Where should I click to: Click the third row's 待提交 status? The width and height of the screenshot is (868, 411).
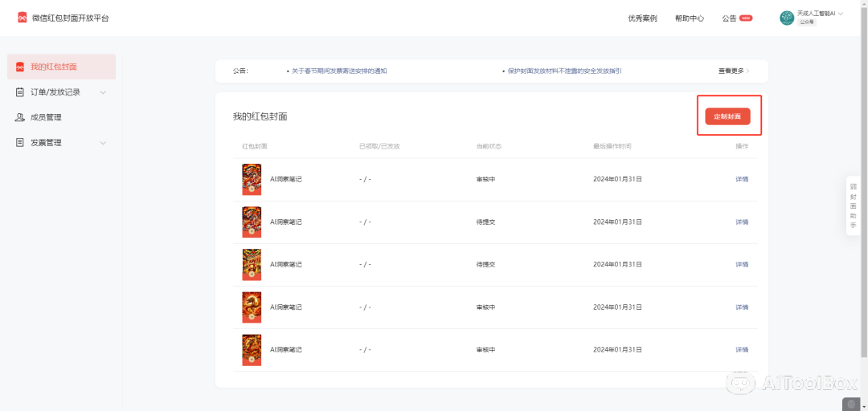[x=485, y=264]
